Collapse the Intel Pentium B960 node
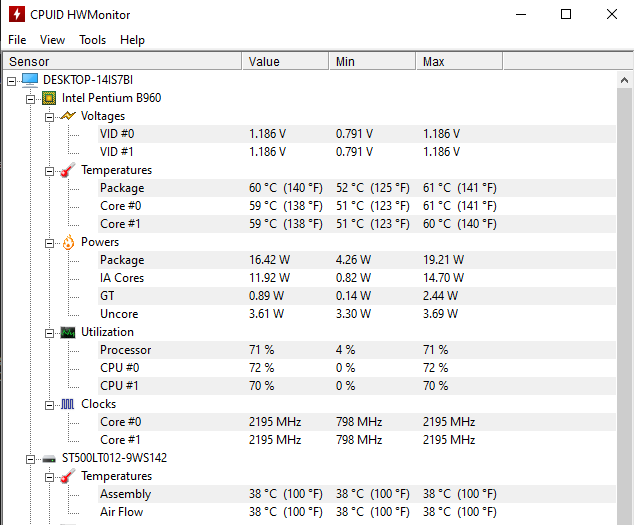This screenshot has width=634, height=525. click(x=30, y=99)
